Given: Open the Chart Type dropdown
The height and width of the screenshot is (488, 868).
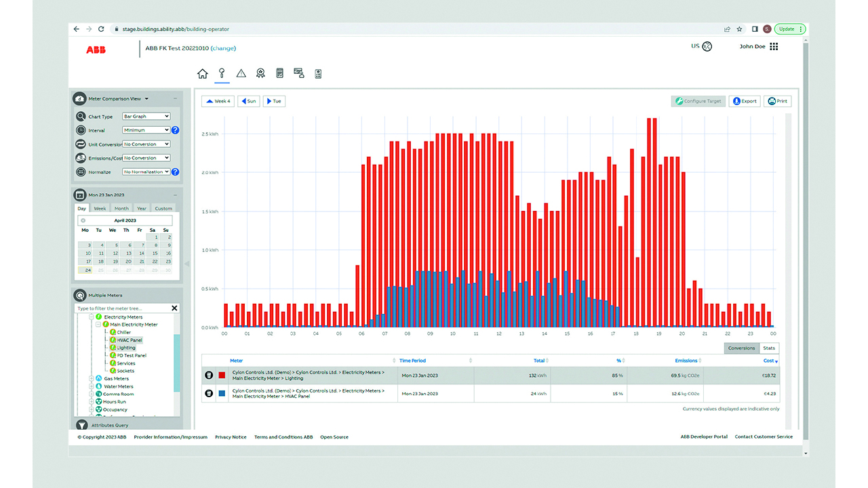Looking at the screenshot, I should tap(146, 117).
